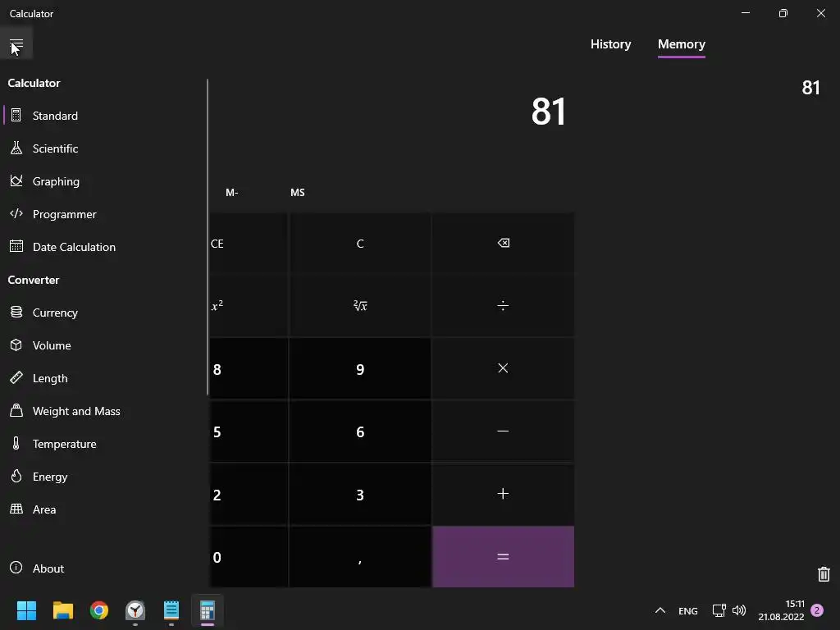The width and height of the screenshot is (840, 630).
Task: Click digit 0 key
Action: pyautogui.click(x=249, y=557)
